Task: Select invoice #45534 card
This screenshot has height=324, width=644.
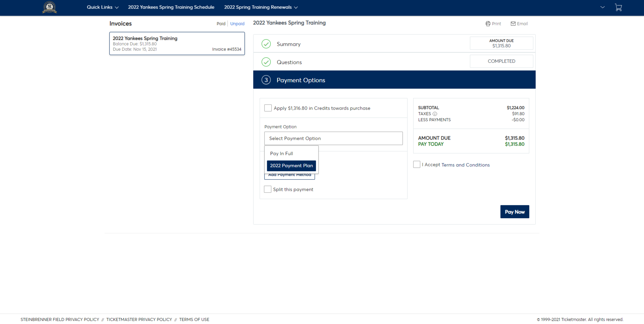Action: [177, 43]
